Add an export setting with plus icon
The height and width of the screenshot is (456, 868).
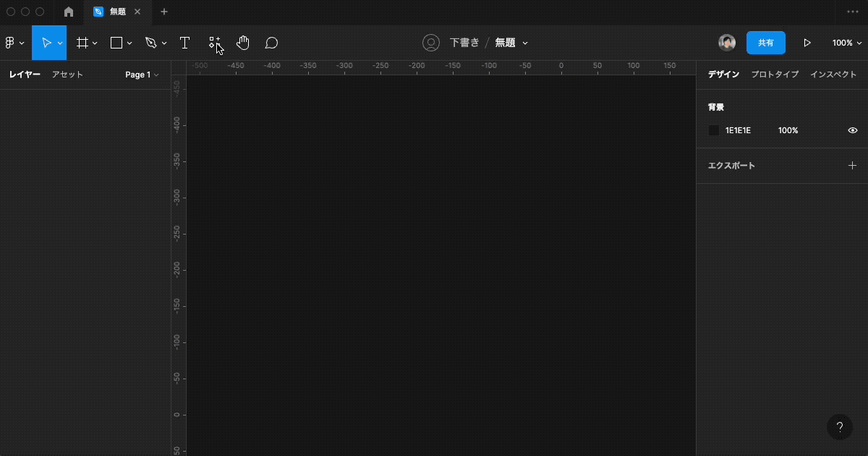click(852, 165)
